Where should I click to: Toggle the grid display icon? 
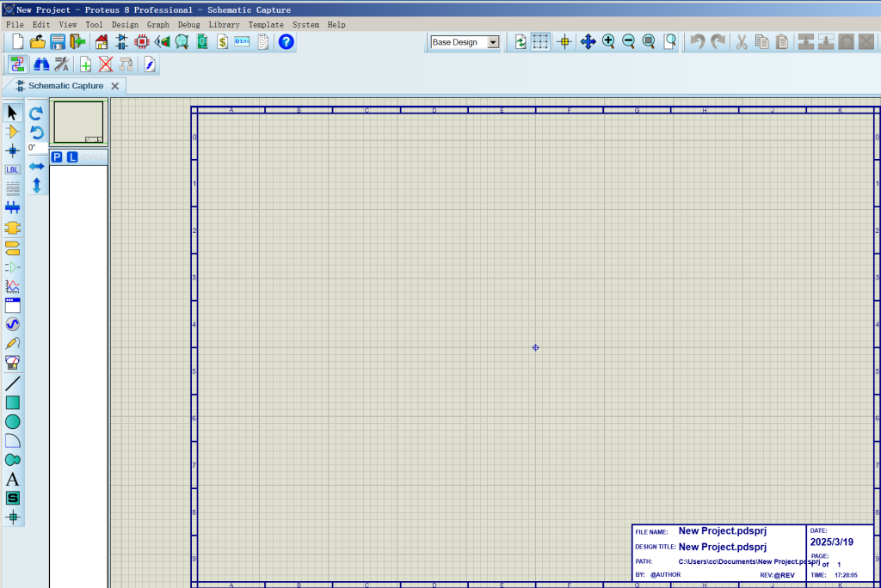point(540,41)
